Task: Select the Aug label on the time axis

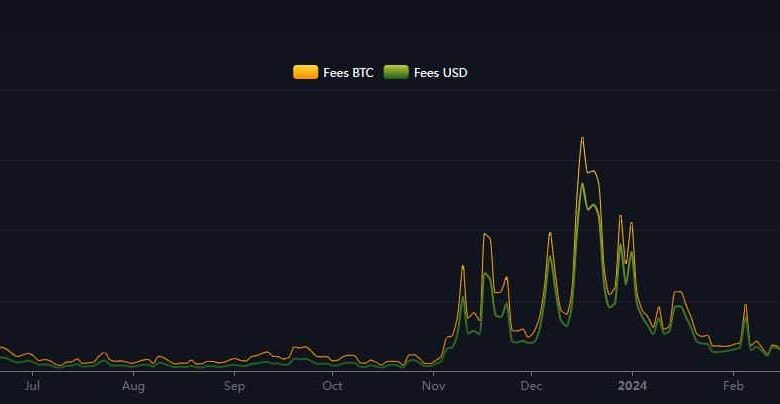Action: click(133, 385)
